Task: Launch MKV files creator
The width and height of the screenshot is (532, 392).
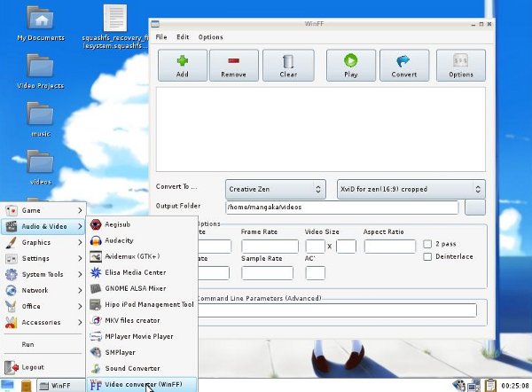Action: [142, 320]
